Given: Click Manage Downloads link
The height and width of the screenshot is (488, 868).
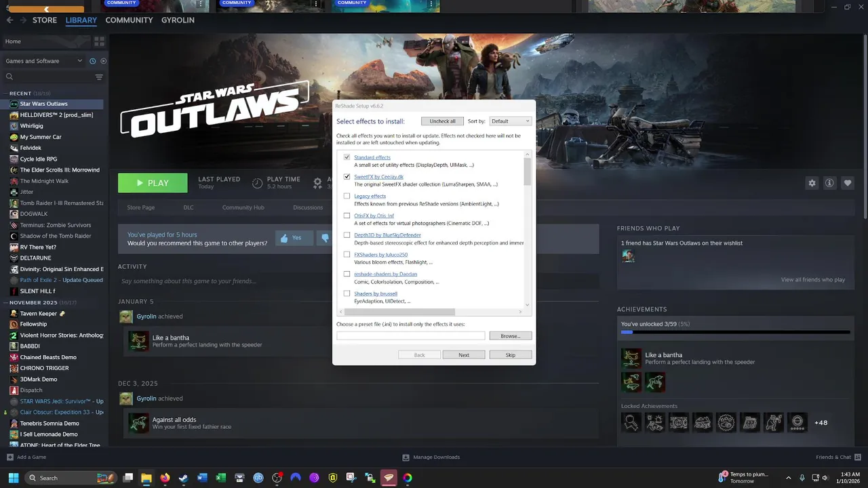Looking at the screenshot, I should [x=431, y=457].
